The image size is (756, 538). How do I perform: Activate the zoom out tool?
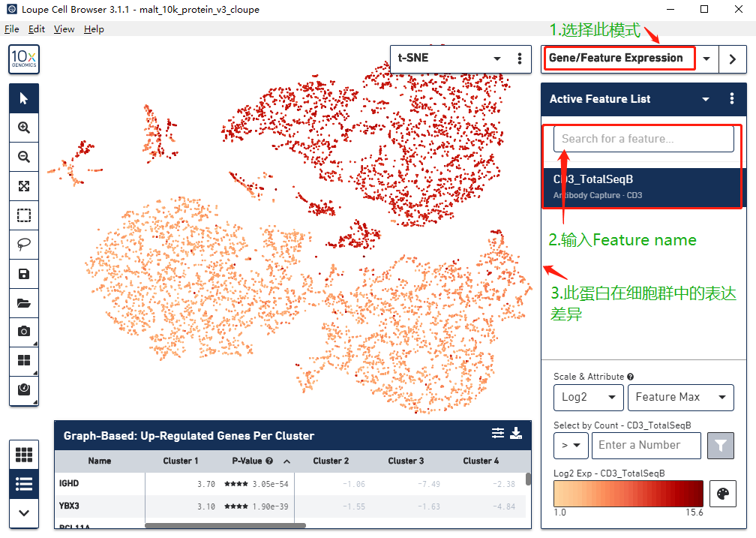pyautogui.click(x=23, y=156)
